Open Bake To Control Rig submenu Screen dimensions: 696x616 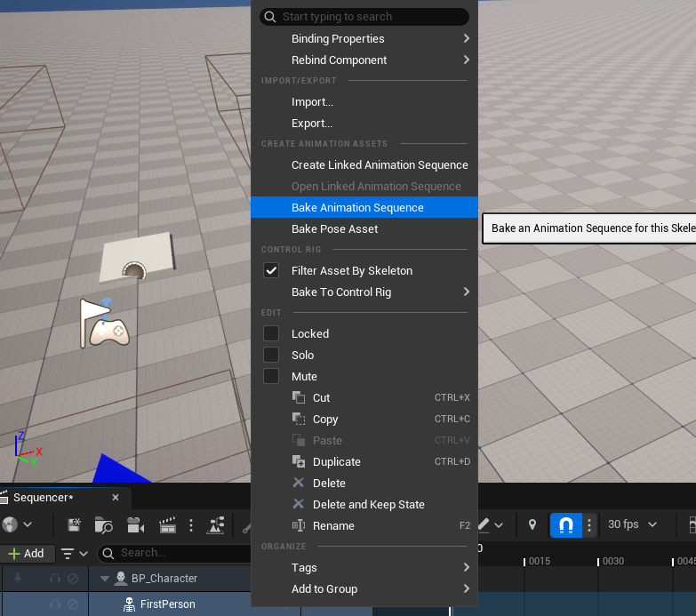[364, 292]
